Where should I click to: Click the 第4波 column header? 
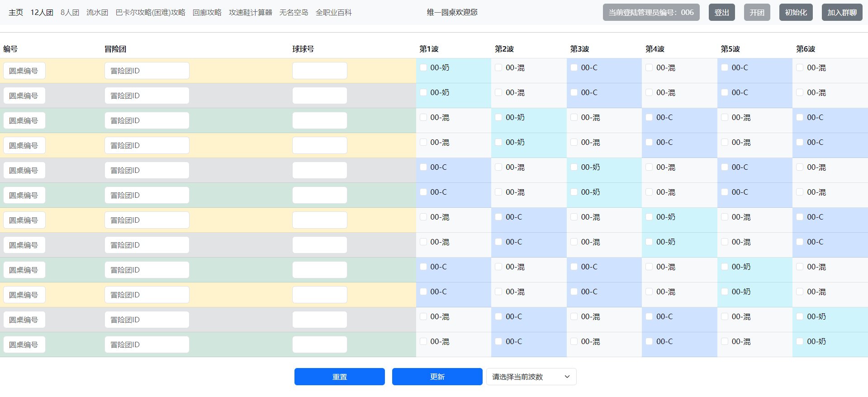pos(655,49)
